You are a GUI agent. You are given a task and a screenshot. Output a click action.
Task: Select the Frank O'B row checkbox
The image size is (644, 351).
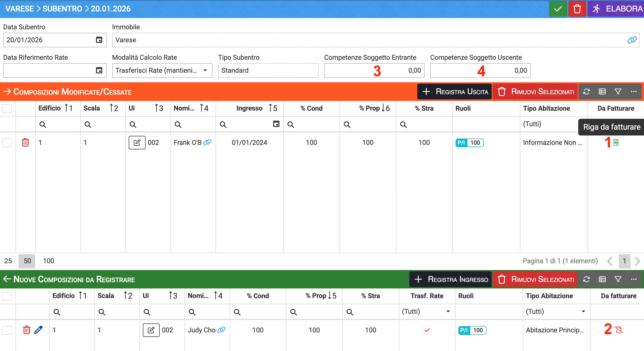7,142
